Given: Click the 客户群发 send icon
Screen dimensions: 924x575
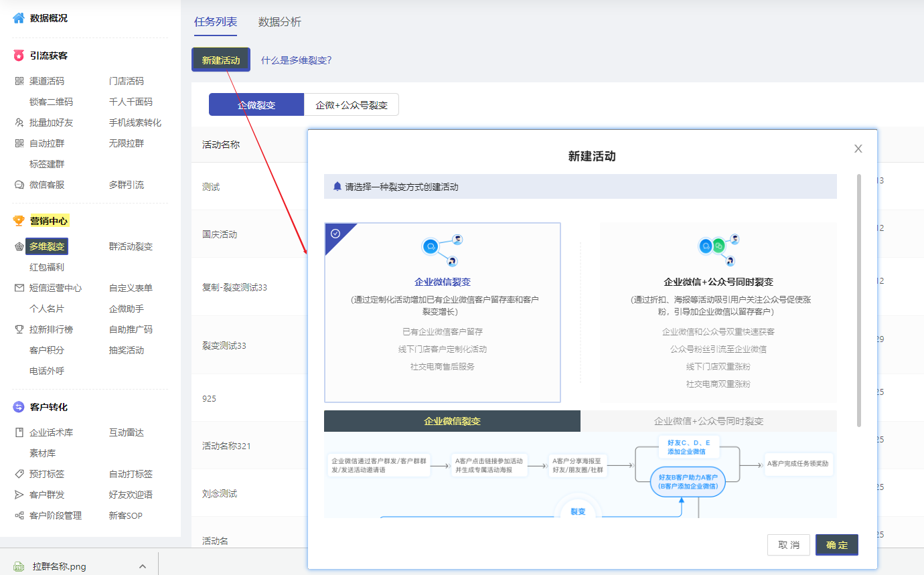Looking at the screenshot, I should pos(19,495).
